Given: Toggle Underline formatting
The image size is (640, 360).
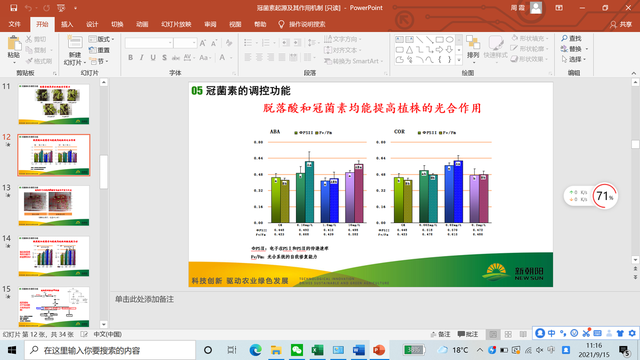Looking at the screenshot, I should (x=153, y=58).
